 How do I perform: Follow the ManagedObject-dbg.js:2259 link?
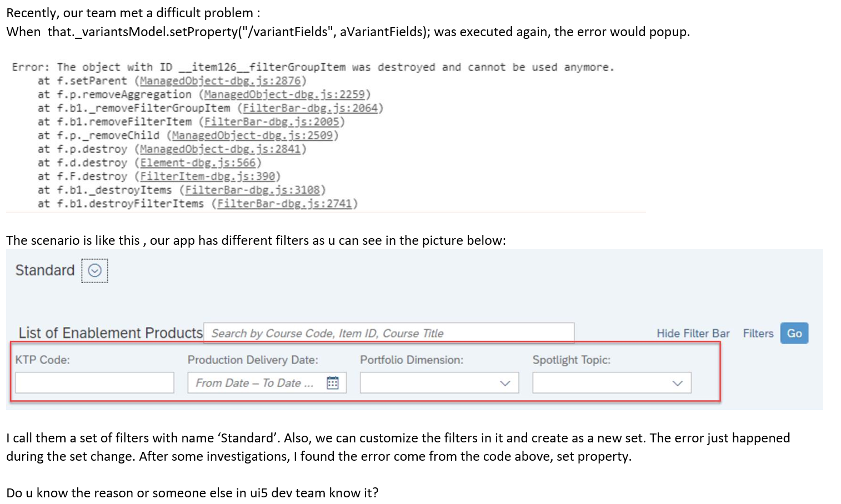tap(286, 94)
